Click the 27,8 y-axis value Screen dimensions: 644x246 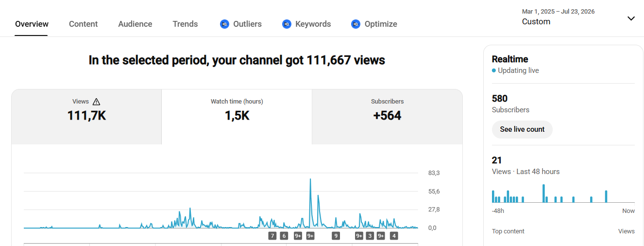(x=434, y=210)
